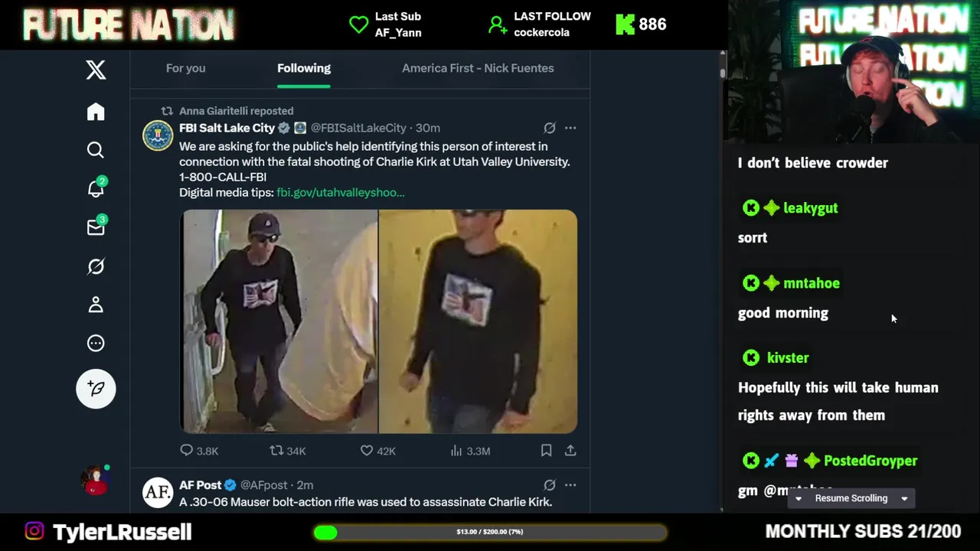Image resolution: width=980 pixels, height=551 pixels.
Task: Open left surveillance photo in FBI post
Action: [x=279, y=321]
